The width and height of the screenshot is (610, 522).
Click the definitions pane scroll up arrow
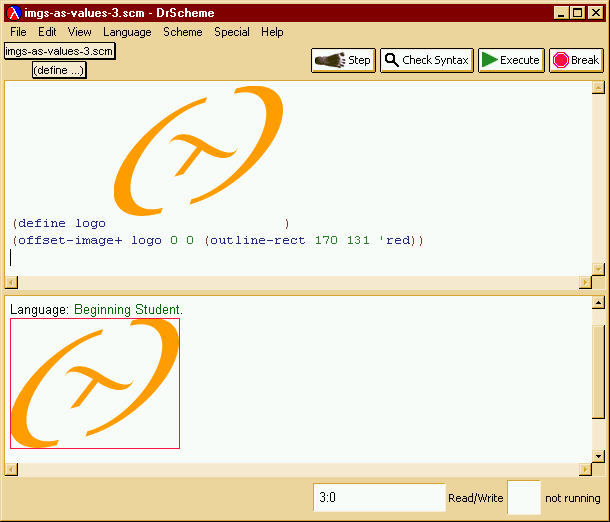coord(598,87)
